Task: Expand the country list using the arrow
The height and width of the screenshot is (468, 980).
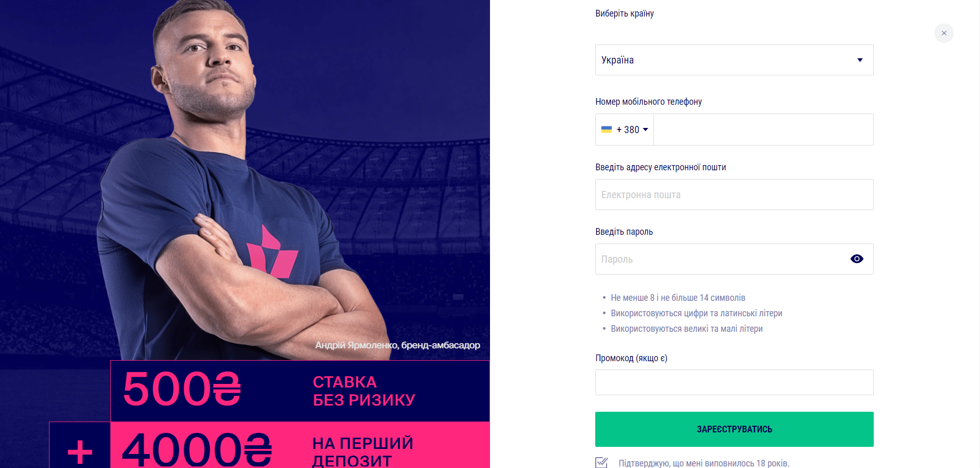Action: coord(860,60)
